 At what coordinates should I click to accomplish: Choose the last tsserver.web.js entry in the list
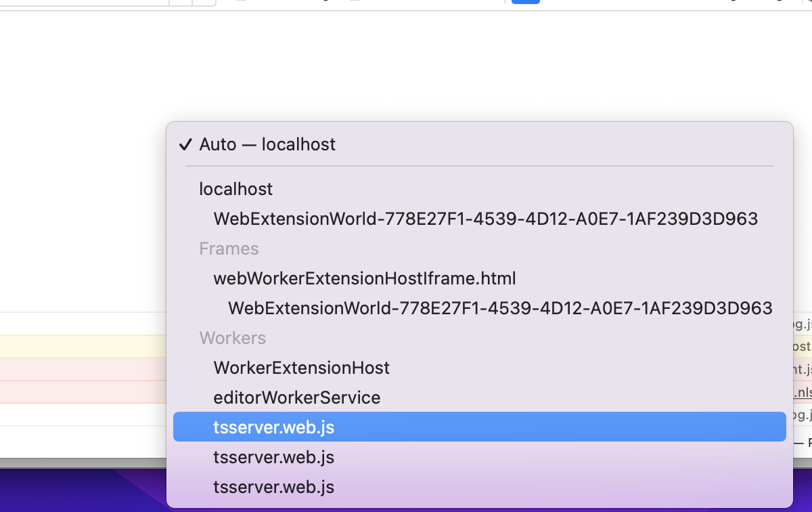point(479,487)
